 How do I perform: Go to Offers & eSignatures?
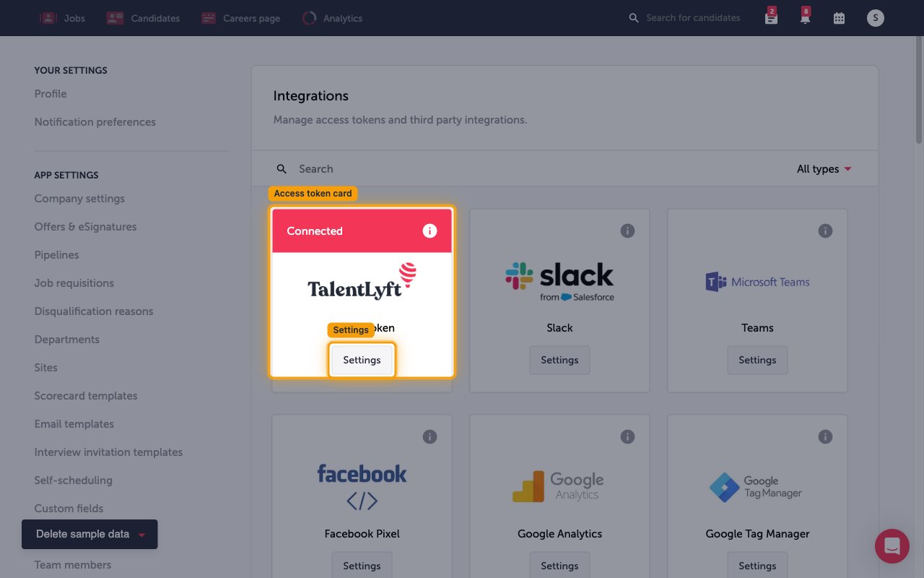85,227
